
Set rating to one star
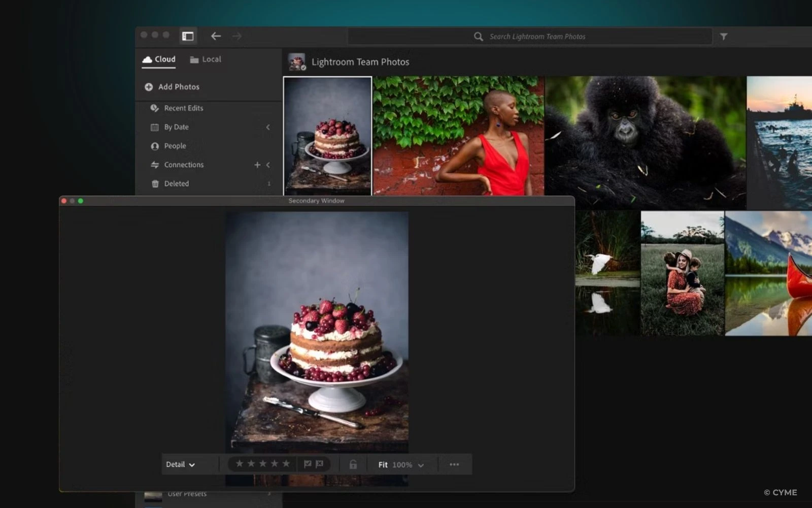click(x=239, y=463)
